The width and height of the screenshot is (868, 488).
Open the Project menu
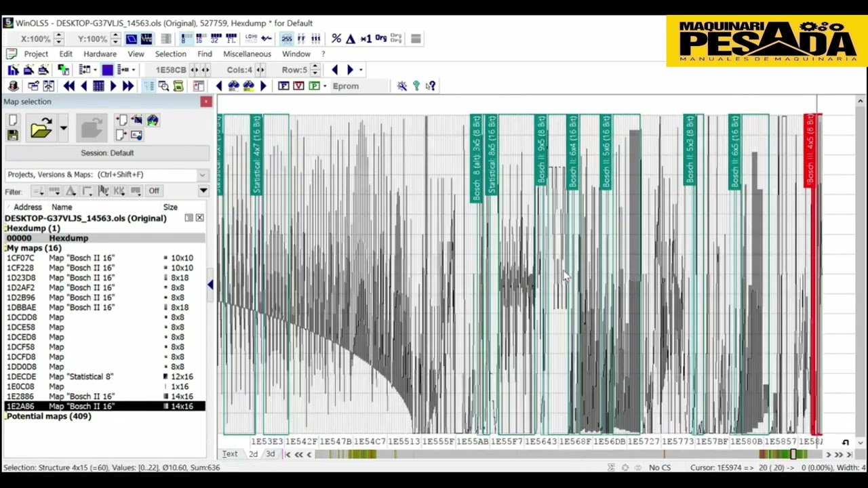[x=36, y=54]
